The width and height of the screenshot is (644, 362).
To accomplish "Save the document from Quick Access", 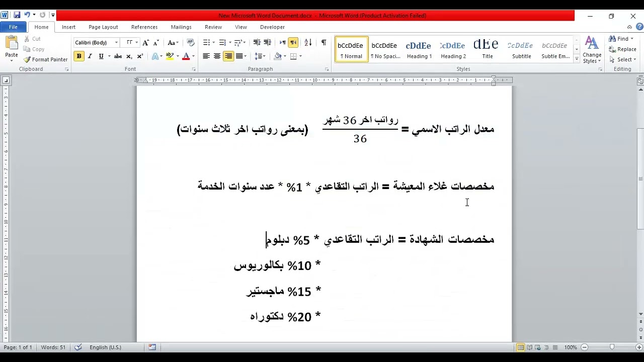I will (x=17, y=15).
